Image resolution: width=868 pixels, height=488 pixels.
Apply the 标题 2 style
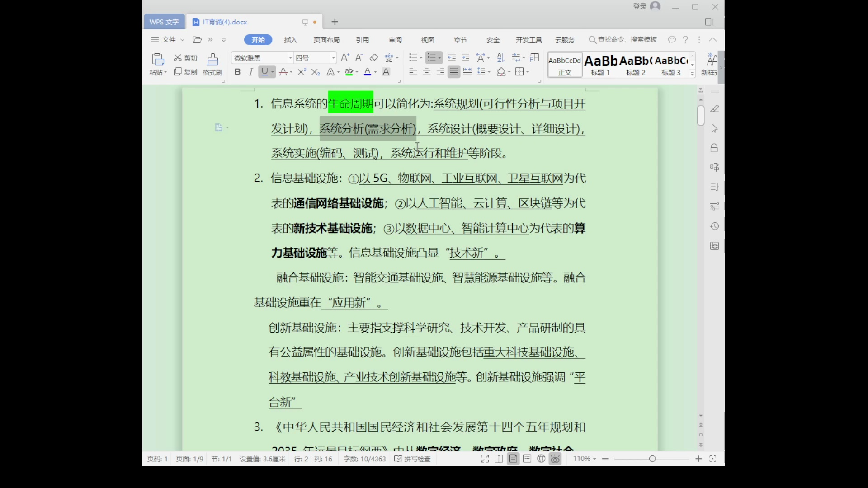pyautogui.click(x=636, y=65)
